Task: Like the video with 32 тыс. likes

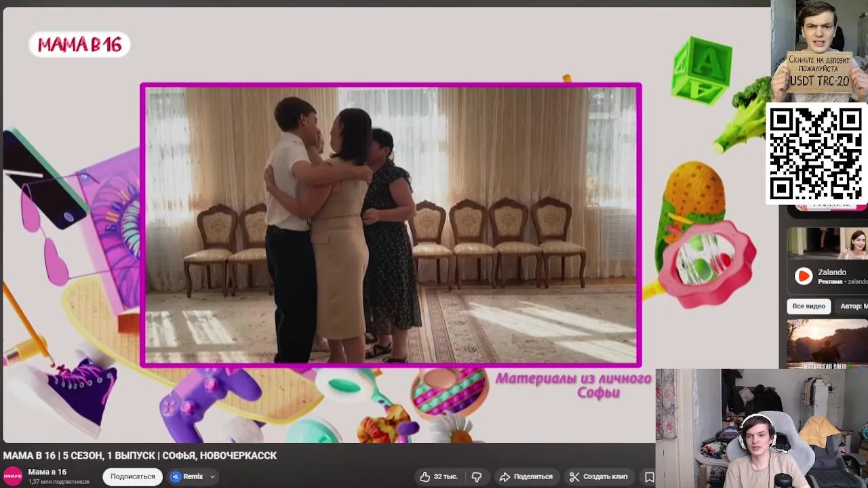Action: [x=439, y=476]
